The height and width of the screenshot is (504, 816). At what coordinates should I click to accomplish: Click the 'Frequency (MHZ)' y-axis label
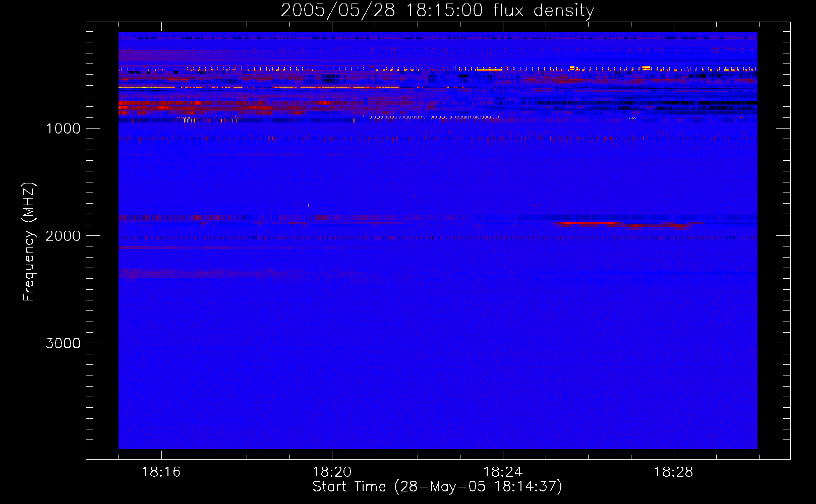pyautogui.click(x=29, y=242)
